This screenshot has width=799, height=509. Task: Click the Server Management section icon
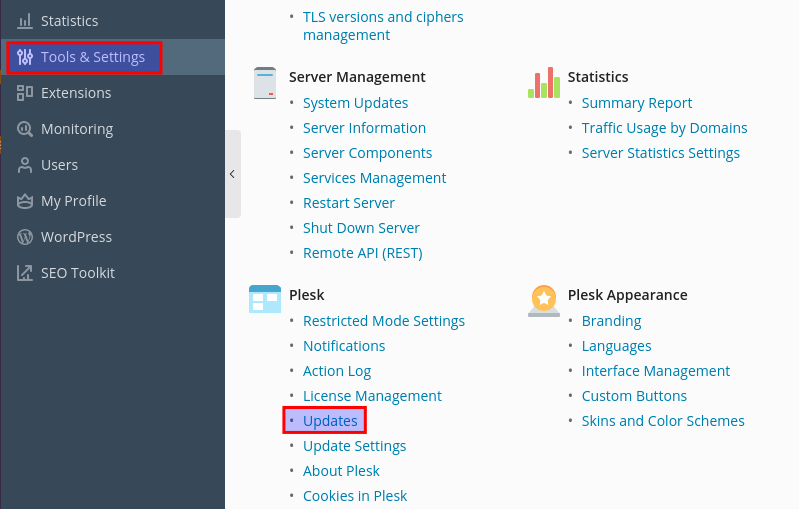click(x=265, y=83)
